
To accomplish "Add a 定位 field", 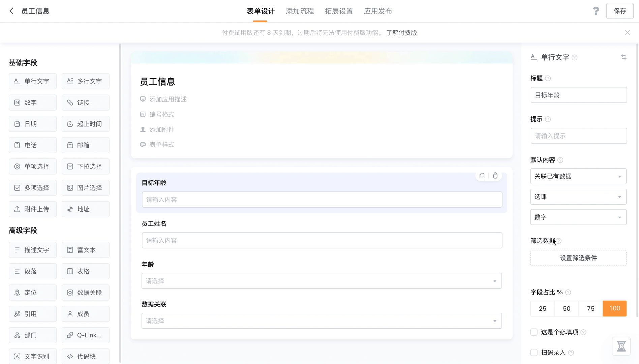I will [33, 293].
